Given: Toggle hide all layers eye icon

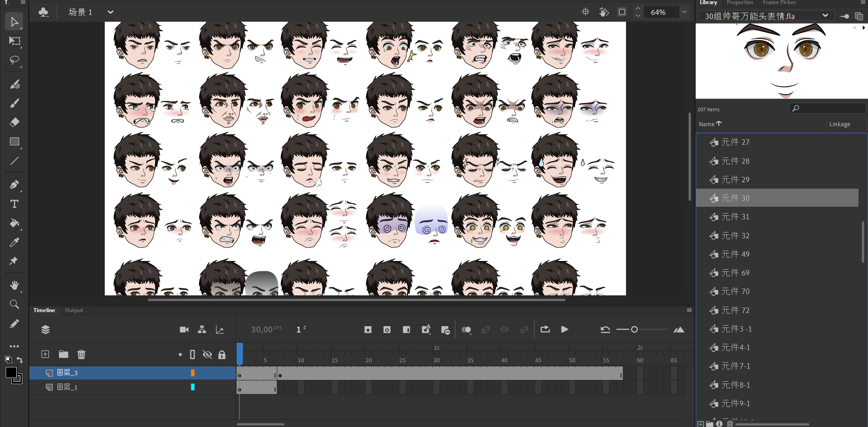Looking at the screenshot, I should point(207,355).
